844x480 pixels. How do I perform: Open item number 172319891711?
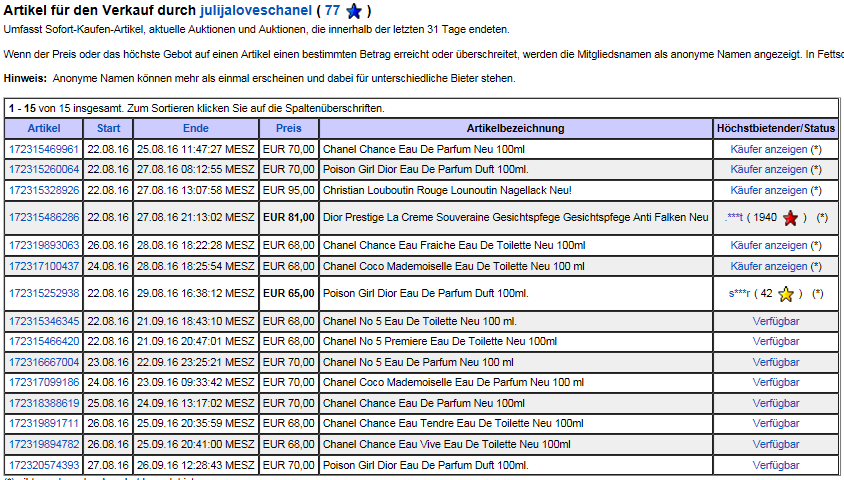(44, 423)
